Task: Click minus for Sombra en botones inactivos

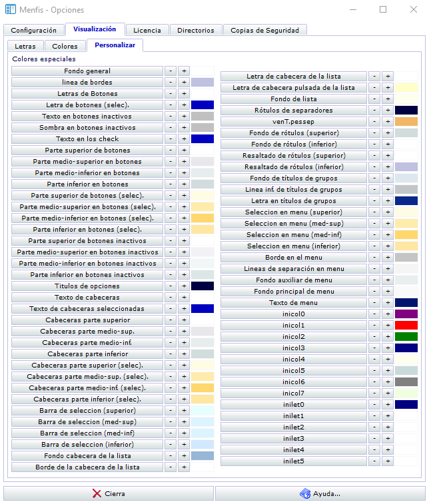Action: point(171,128)
